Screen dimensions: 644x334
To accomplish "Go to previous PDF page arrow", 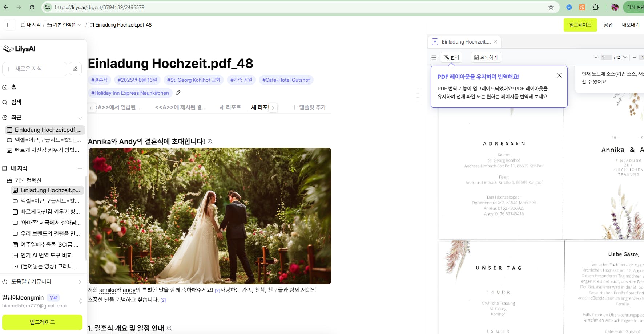I will (596, 57).
